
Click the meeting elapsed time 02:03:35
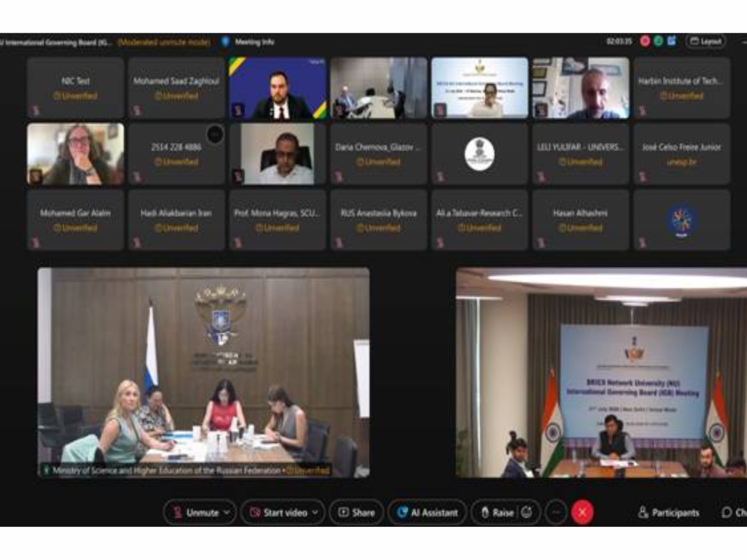(619, 42)
